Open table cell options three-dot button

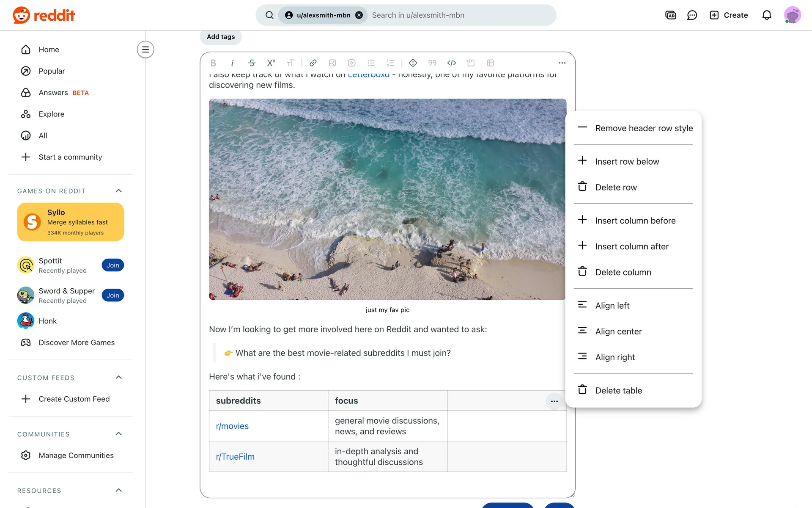pyautogui.click(x=554, y=401)
